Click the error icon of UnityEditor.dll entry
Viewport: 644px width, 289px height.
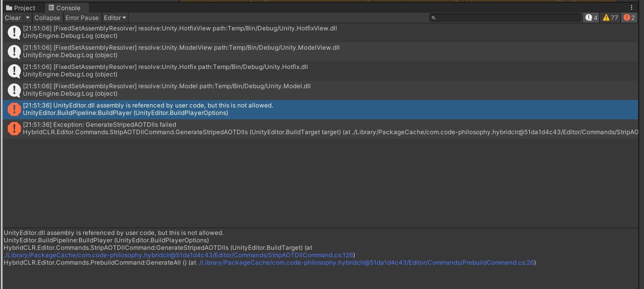pyautogui.click(x=14, y=110)
